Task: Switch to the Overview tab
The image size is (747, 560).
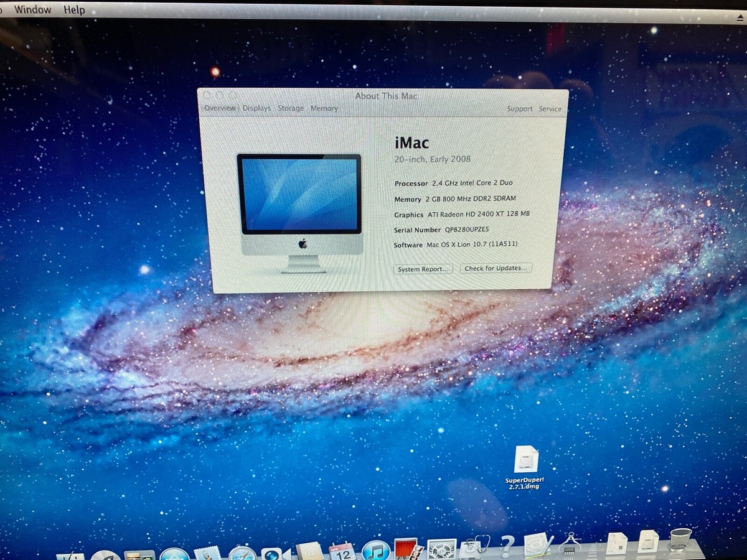Action: (x=220, y=108)
